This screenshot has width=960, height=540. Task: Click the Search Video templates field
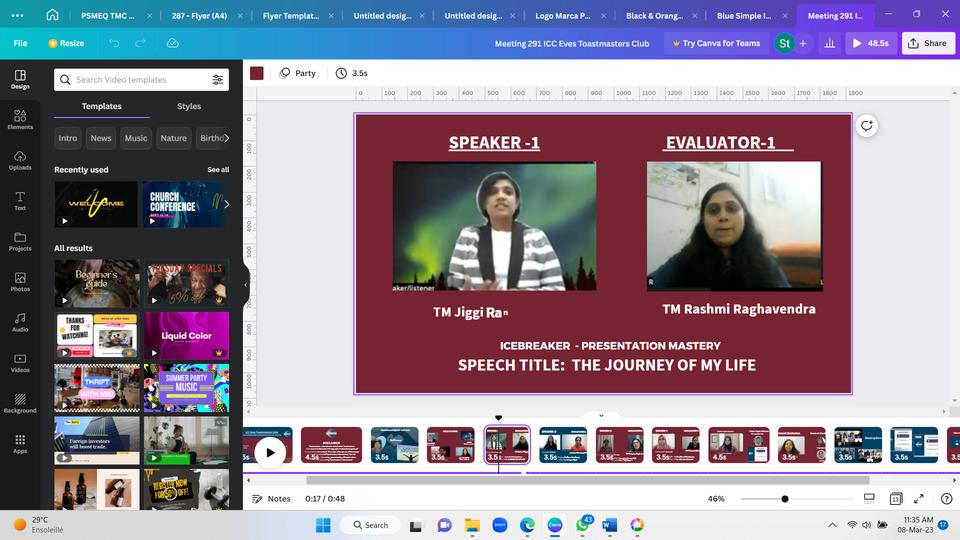[x=141, y=80]
